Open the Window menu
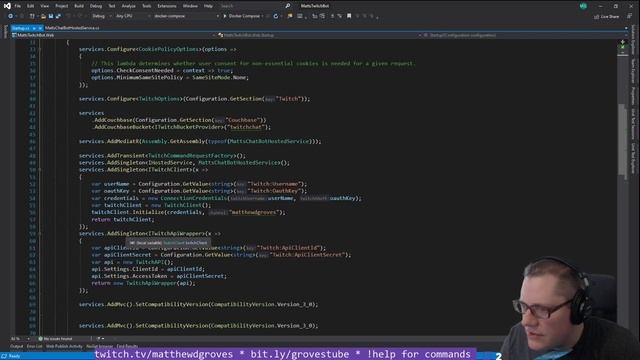 [x=190, y=6]
